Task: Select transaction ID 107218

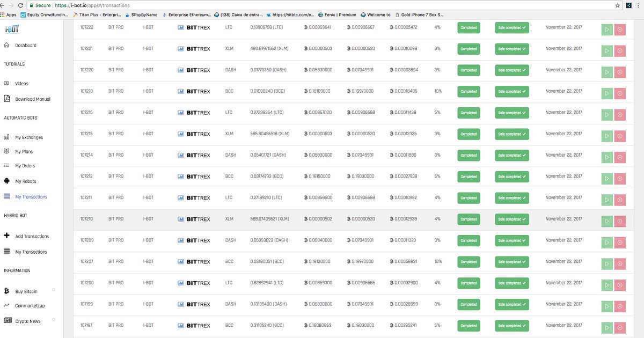Action: pyautogui.click(x=86, y=91)
